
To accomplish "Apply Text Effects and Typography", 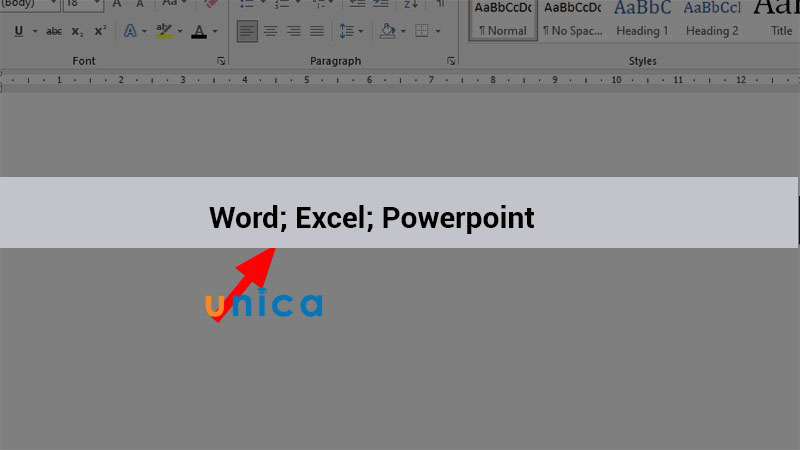I will 130,31.
